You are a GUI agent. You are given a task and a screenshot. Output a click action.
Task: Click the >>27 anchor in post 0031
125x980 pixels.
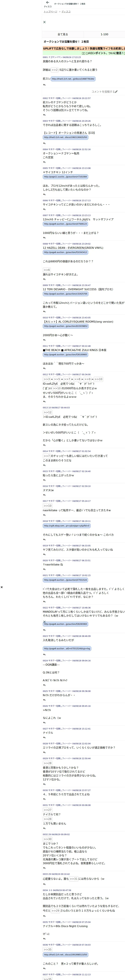click(48, 810)
